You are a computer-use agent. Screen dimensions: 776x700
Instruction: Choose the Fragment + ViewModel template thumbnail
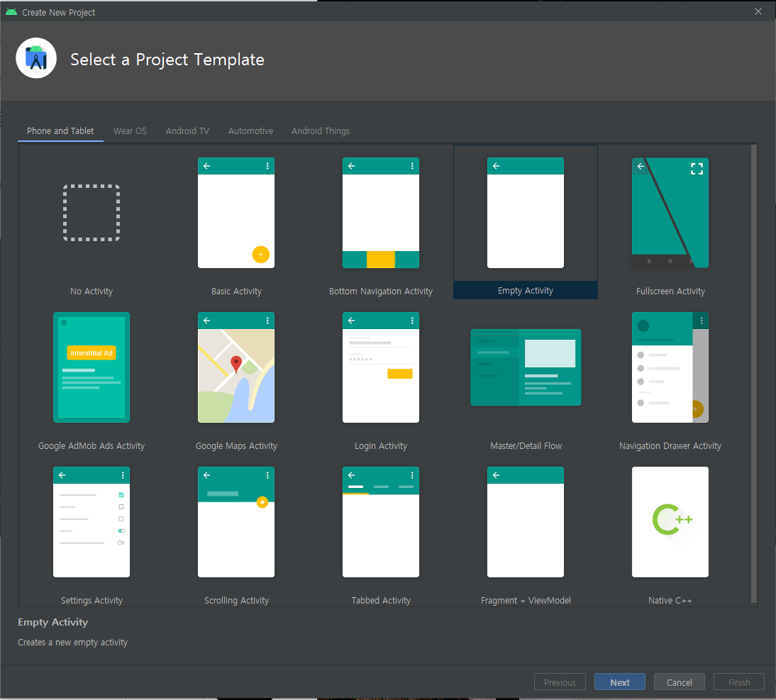pos(525,522)
